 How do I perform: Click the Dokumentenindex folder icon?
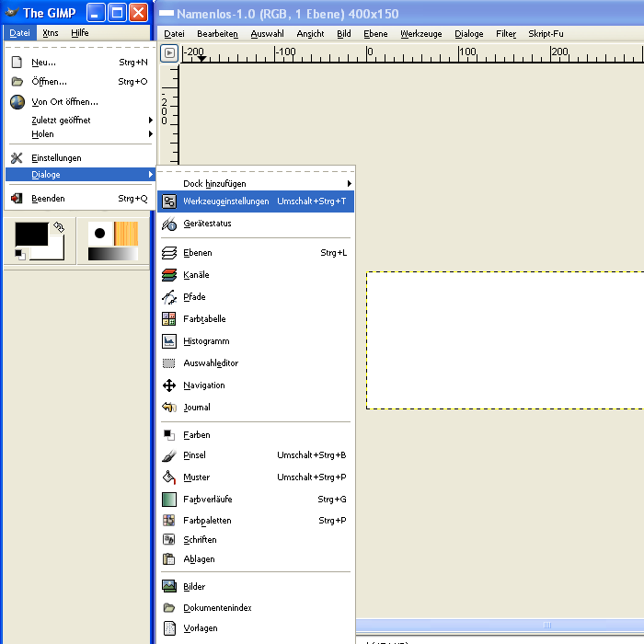click(x=168, y=607)
